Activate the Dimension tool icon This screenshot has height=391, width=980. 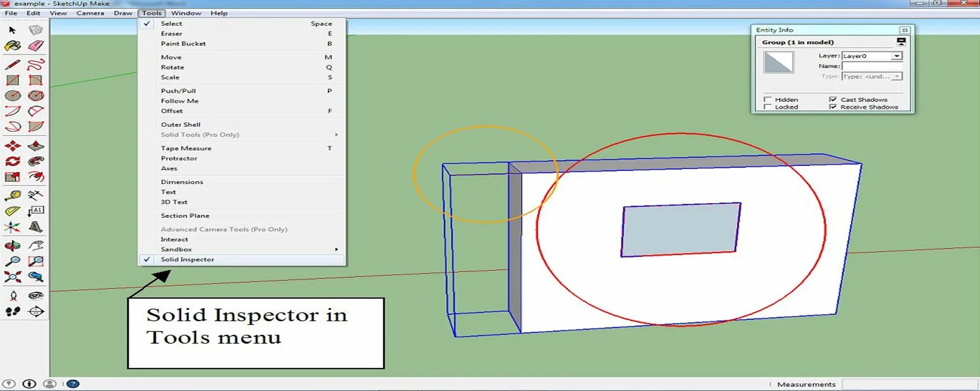click(36, 195)
